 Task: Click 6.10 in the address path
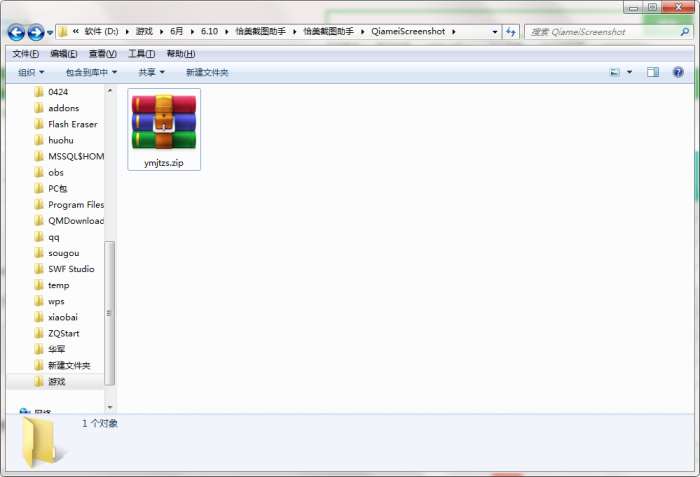click(x=209, y=32)
